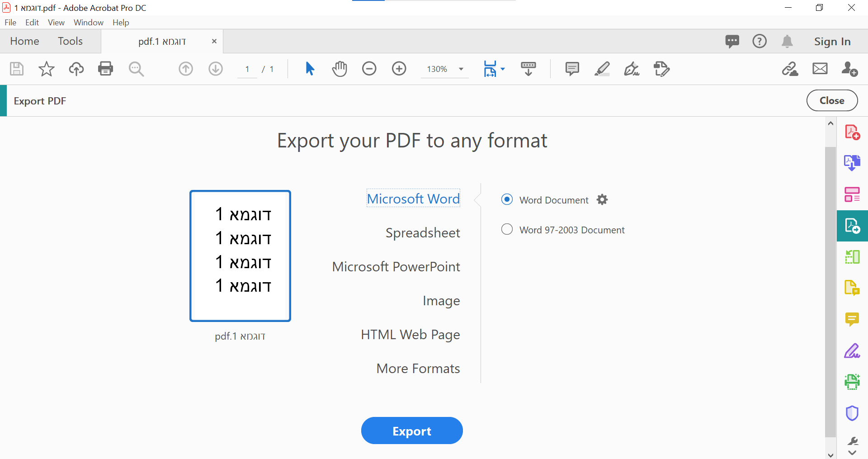Open Create PDF from the sidebar

pyautogui.click(x=852, y=132)
